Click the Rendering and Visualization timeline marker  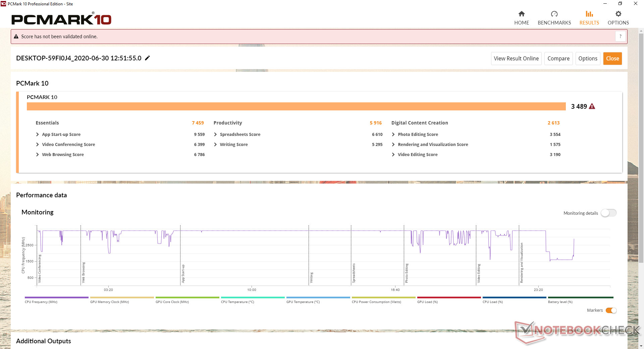click(522, 263)
